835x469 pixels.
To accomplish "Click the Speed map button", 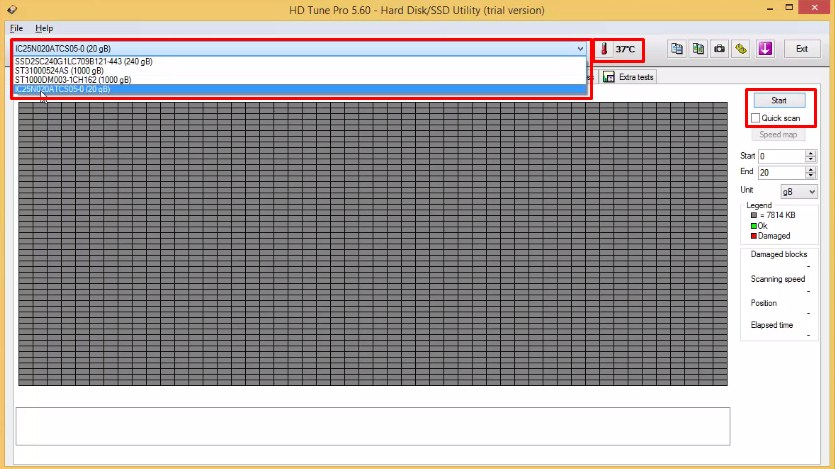I will coord(778,135).
